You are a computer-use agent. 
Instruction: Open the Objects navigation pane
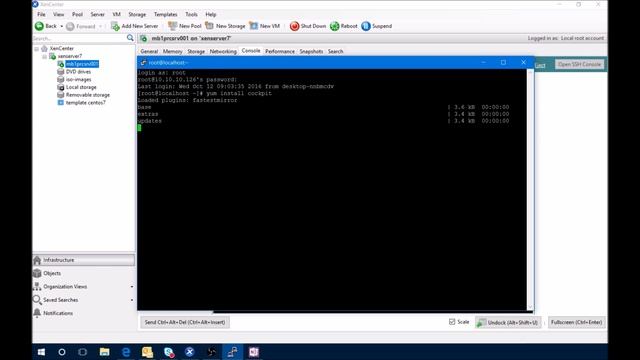84,273
